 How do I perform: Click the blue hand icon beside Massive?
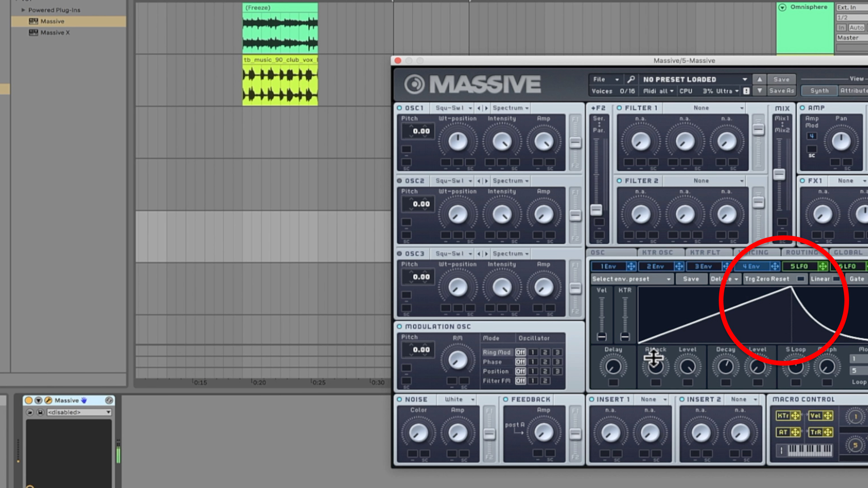click(x=84, y=400)
